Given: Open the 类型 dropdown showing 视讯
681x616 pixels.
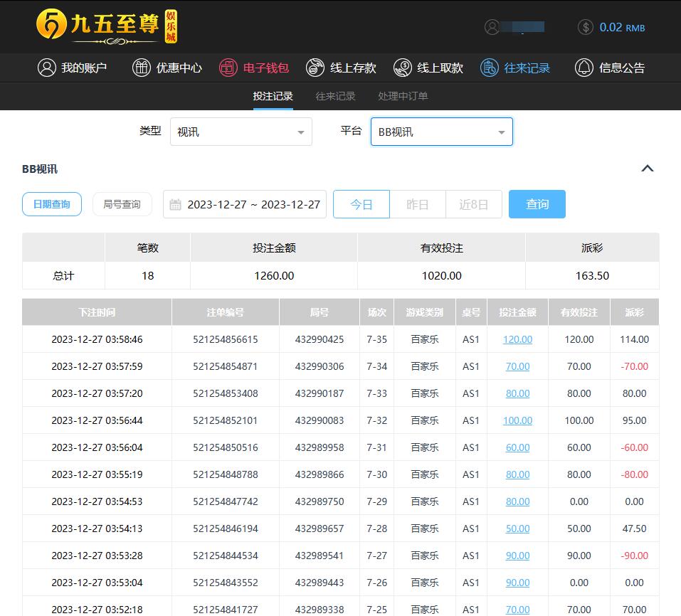Looking at the screenshot, I should point(241,132).
